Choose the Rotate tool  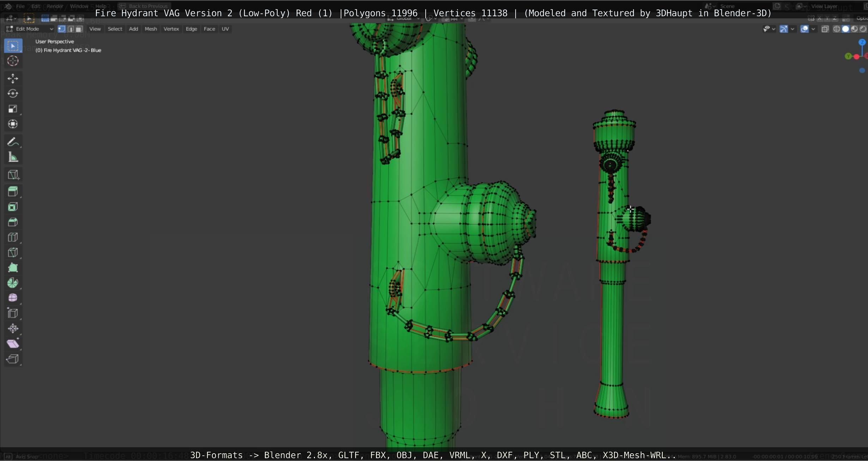(13, 94)
